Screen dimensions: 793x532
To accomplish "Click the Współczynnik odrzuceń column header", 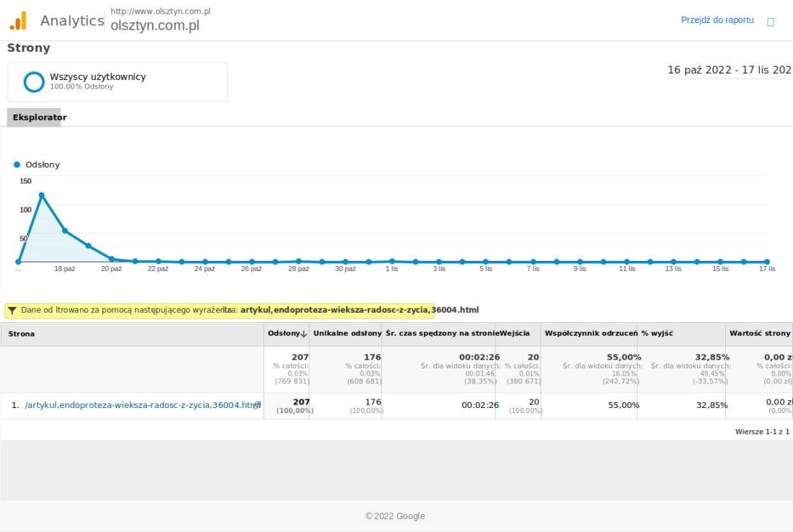I will click(590, 333).
